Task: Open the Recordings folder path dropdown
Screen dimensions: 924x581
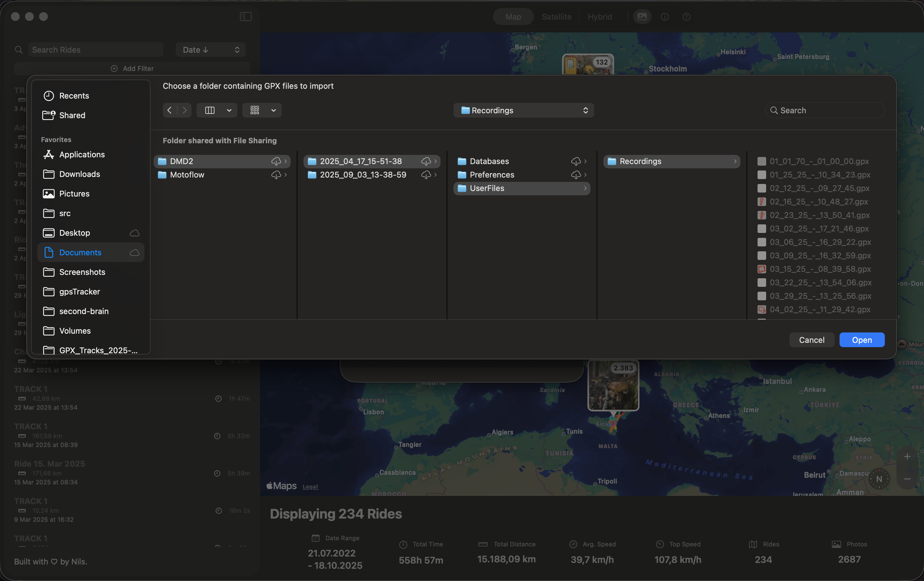Action: click(523, 110)
